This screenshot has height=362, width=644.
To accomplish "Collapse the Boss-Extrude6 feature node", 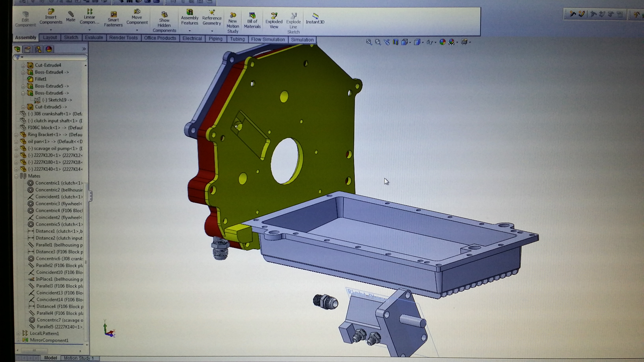I will pyautogui.click(x=23, y=93).
